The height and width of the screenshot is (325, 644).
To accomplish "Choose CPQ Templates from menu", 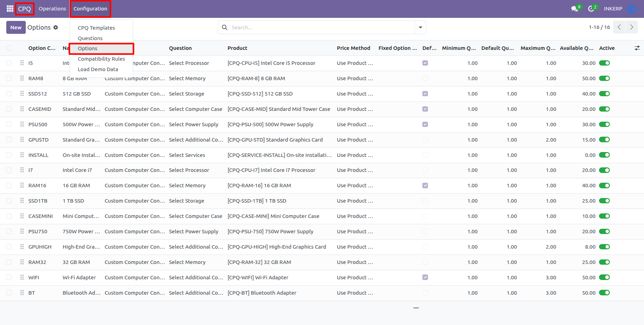I will coord(96,28).
